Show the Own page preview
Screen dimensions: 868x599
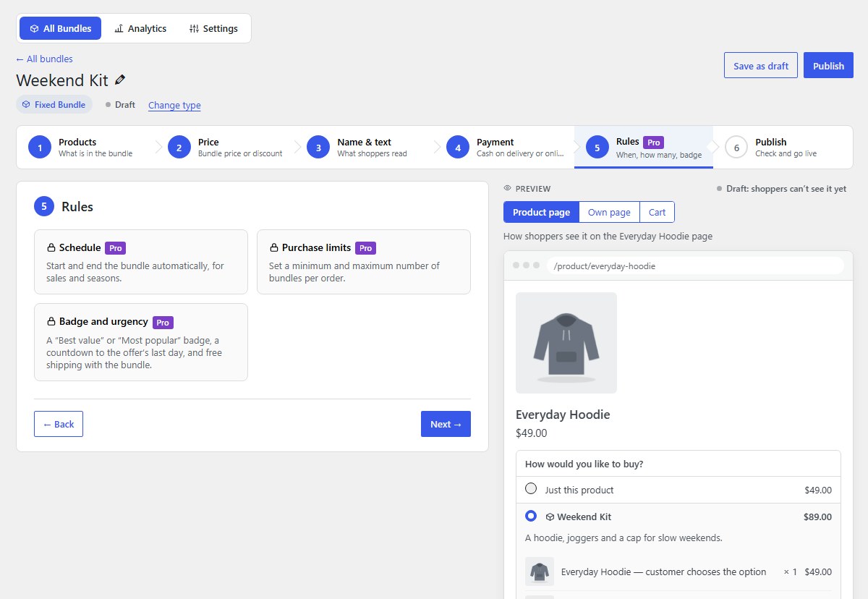609,212
